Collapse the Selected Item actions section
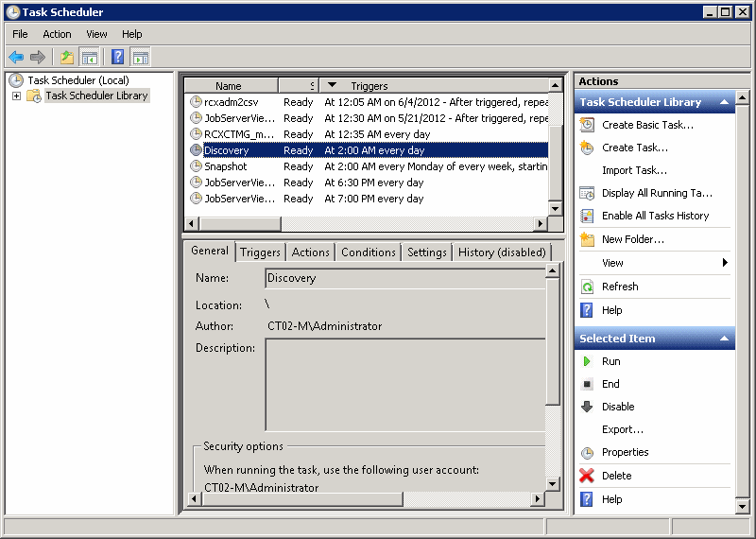756x539 pixels. click(x=724, y=339)
